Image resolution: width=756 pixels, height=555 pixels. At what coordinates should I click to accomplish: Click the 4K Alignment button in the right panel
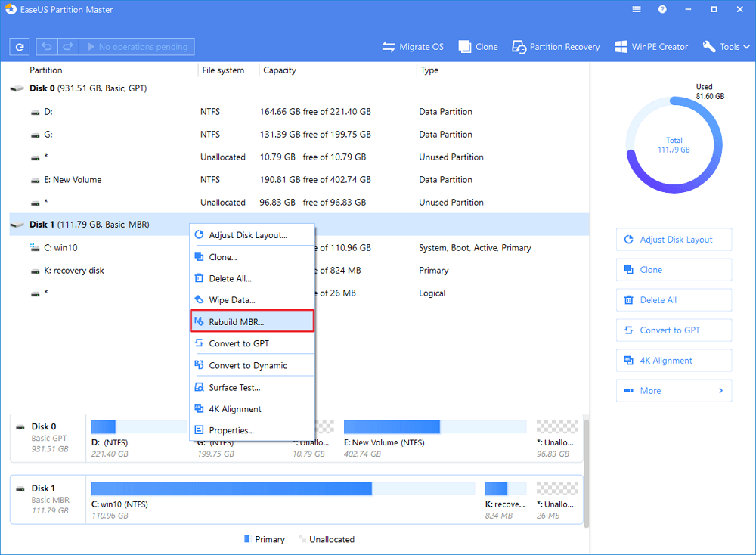(x=674, y=361)
